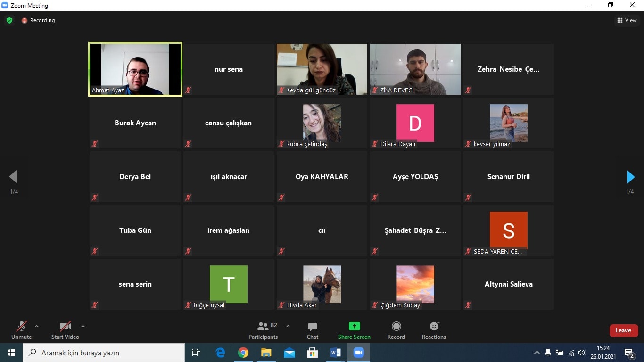Open Microsoft Word from the taskbar

[335, 353]
